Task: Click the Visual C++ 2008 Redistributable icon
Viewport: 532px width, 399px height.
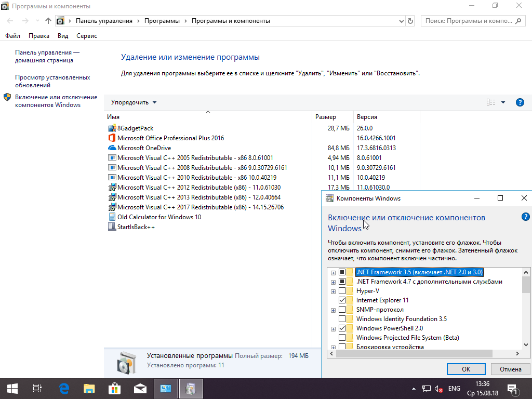Action: click(x=112, y=168)
